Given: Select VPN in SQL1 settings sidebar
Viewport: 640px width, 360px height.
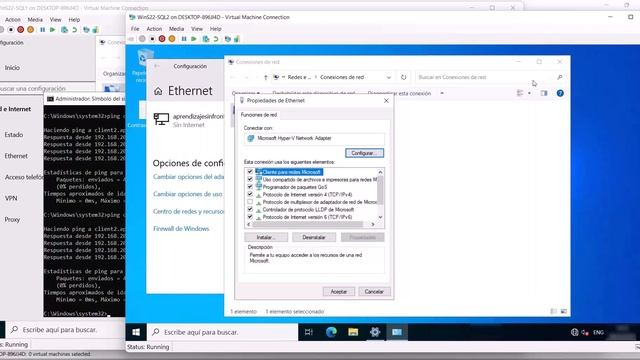Looking at the screenshot, I should pos(11,198).
